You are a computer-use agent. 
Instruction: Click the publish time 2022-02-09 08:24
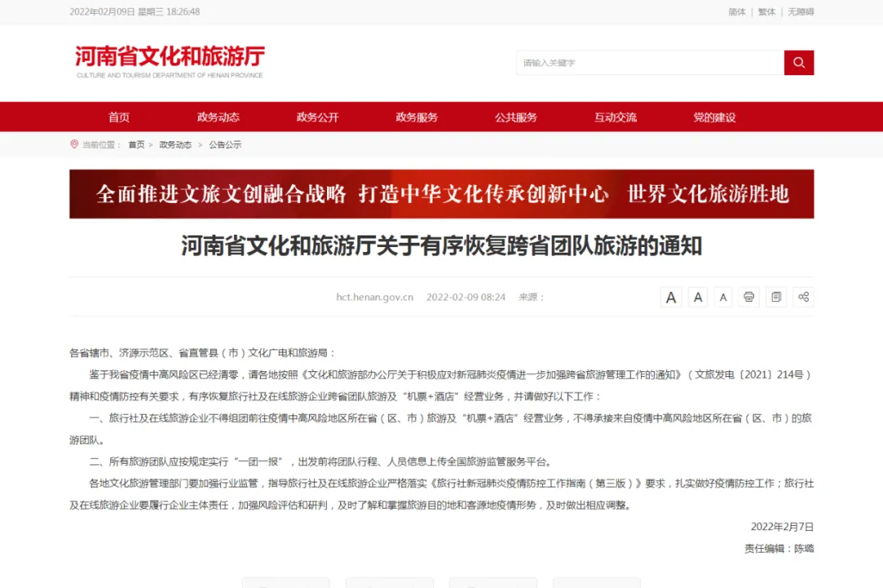click(x=466, y=298)
